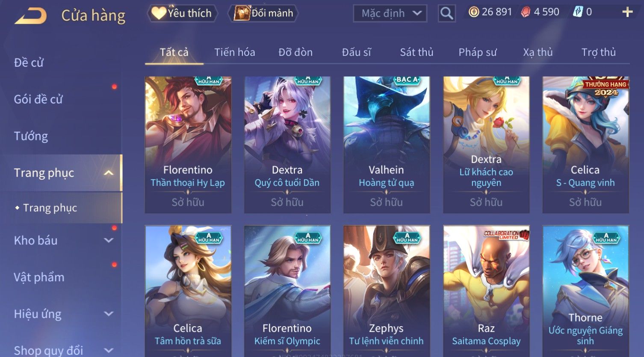Tap the red ruby currency icon
Image resolution: width=644 pixels, height=357 pixels.
(526, 12)
